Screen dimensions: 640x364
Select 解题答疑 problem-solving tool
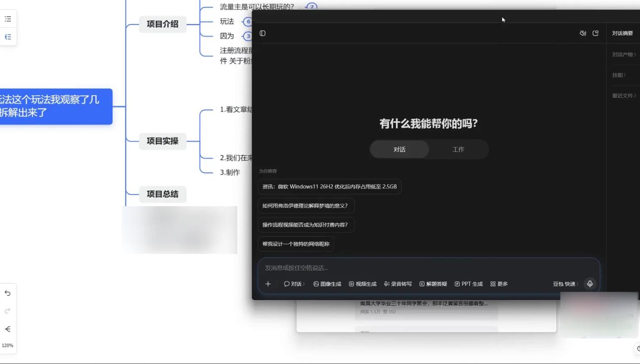pos(433,284)
